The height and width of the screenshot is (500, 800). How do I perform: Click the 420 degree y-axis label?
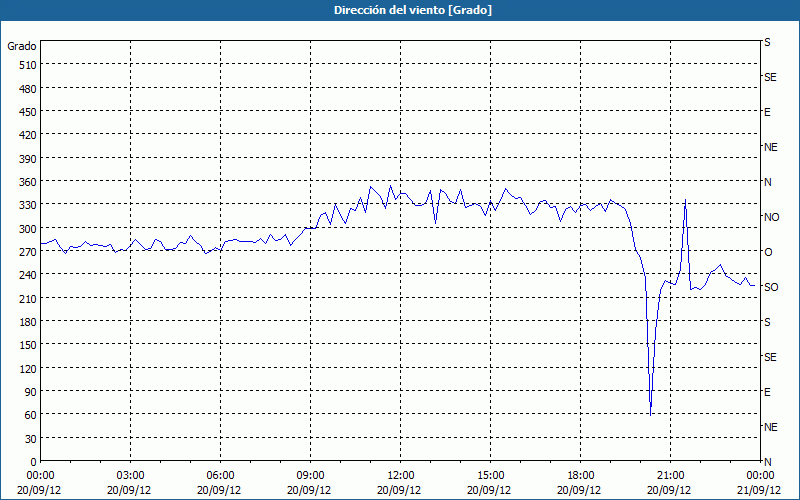[x=28, y=135]
